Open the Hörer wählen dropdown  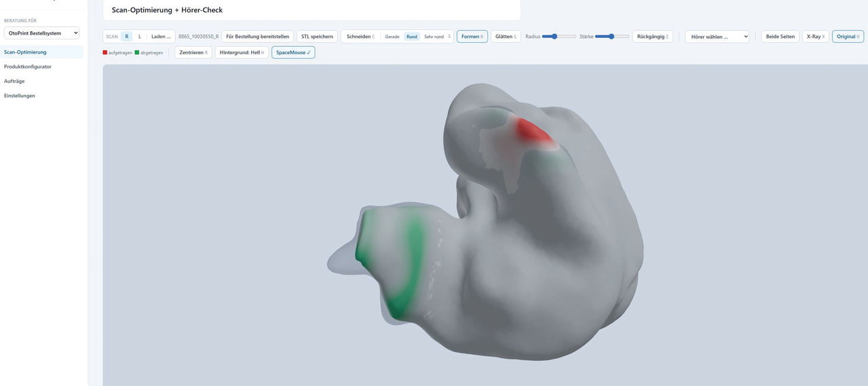click(717, 37)
